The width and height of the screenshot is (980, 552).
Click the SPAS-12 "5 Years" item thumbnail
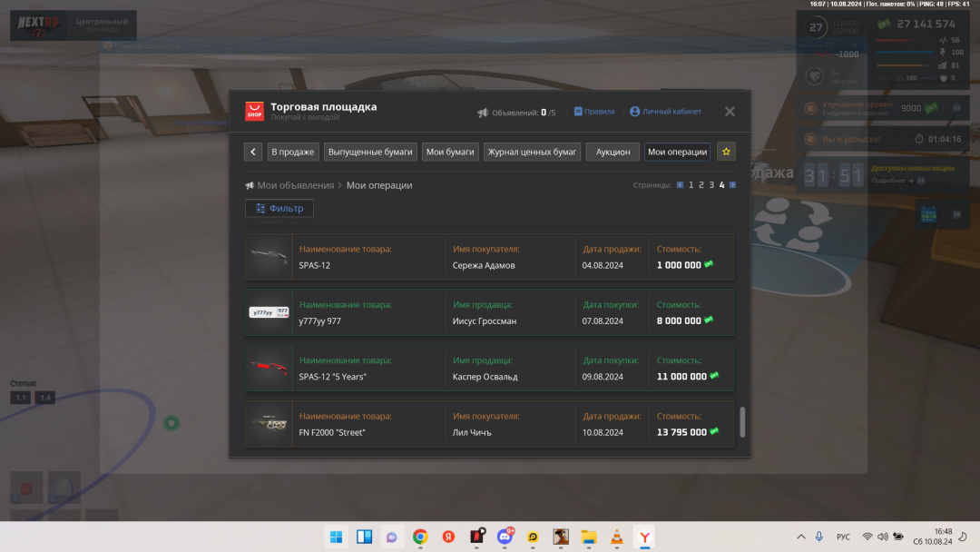(x=269, y=368)
